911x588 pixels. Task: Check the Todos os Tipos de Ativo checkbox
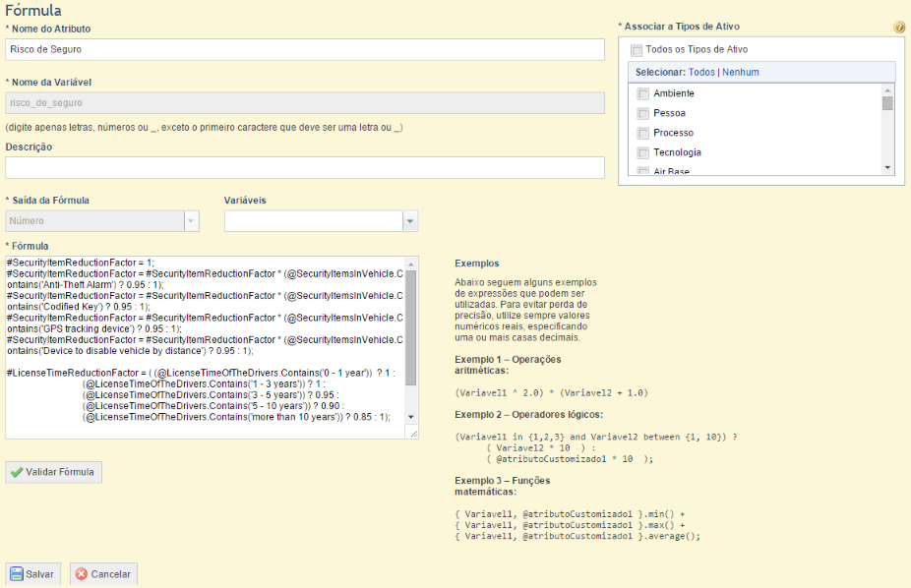(x=637, y=50)
